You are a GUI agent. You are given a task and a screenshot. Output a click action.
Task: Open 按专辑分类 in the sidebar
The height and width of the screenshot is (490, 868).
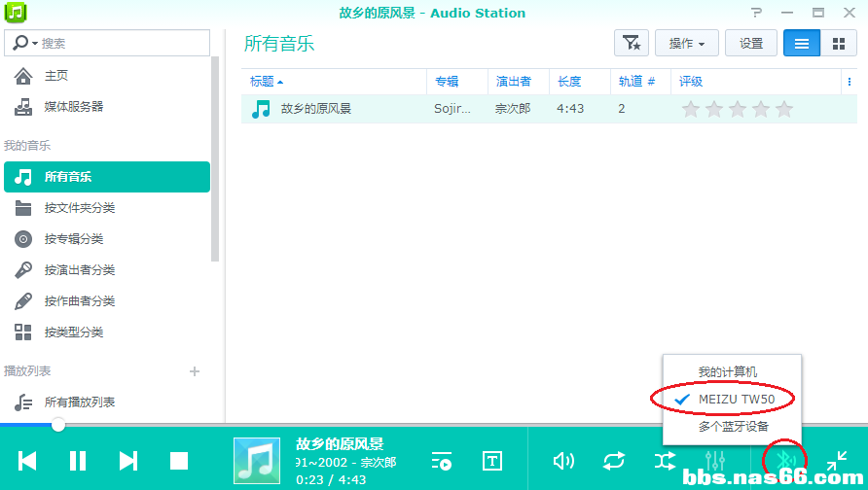coord(74,239)
